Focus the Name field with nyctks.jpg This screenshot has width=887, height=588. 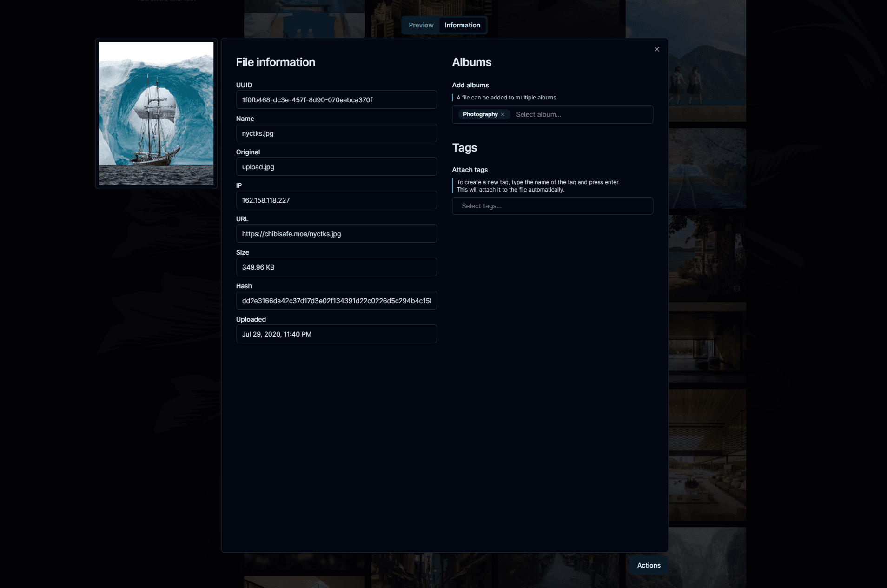click(336, 133)
